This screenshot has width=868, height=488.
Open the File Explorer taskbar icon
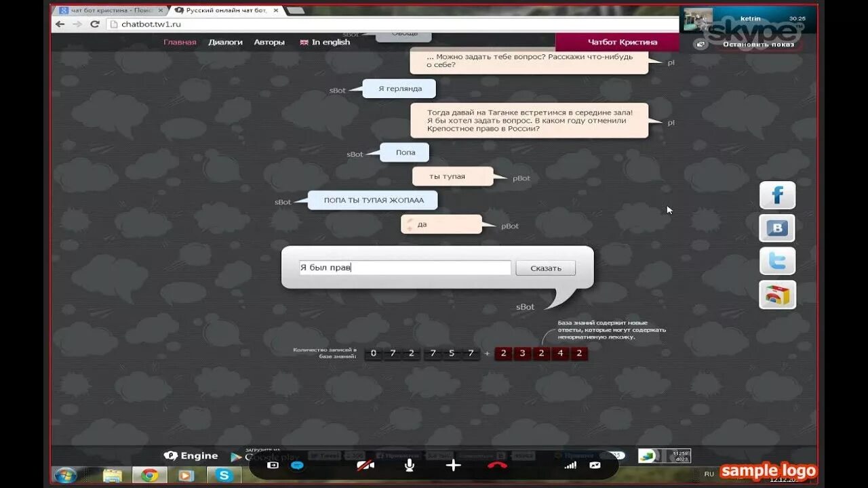point(112,475)
